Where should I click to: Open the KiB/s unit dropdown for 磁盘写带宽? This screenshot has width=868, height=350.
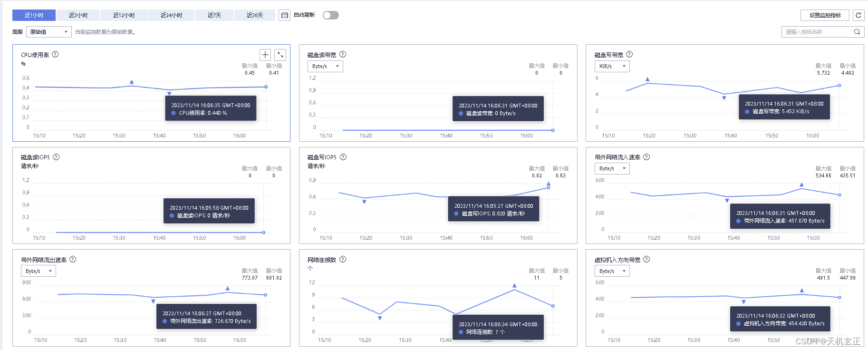click(x=612, y=66)
